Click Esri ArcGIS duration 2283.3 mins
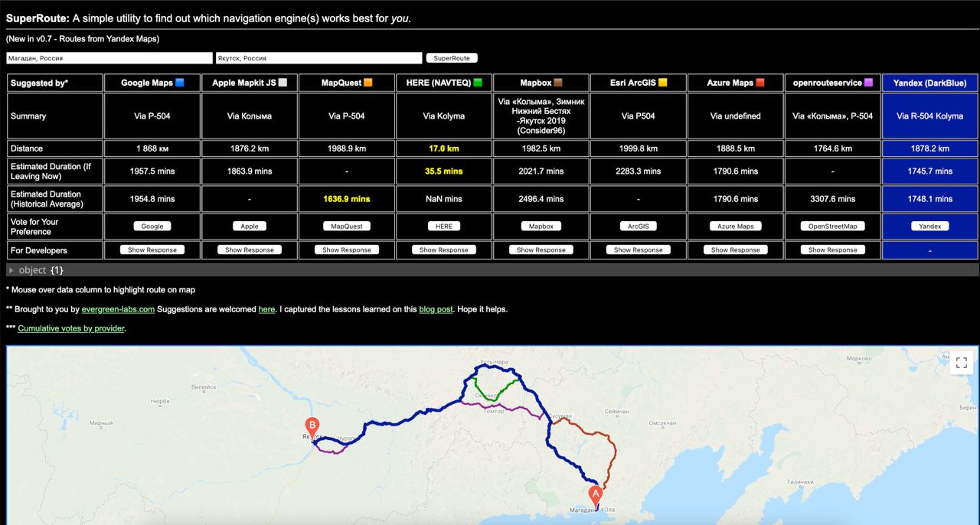This screenshot has height=525, width=980. [x=638, y=171]
